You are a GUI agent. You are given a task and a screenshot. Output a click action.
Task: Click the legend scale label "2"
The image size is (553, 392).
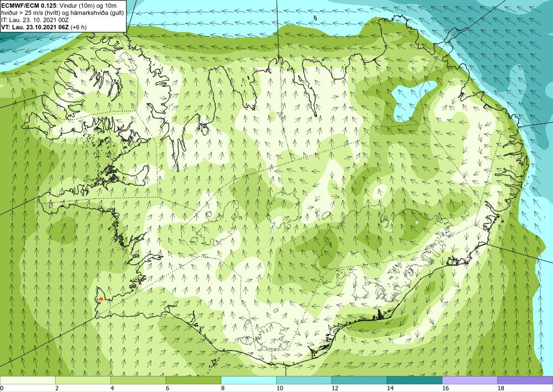[57, 388]
